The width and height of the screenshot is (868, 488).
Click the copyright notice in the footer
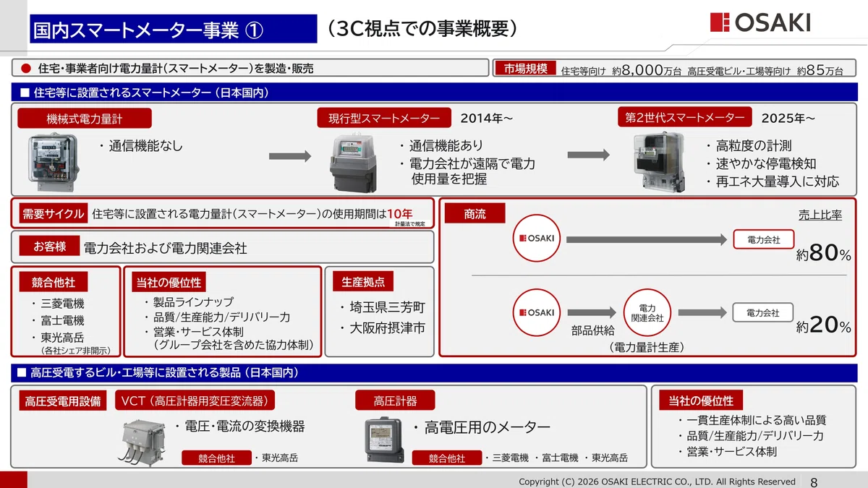pos(657,481)
